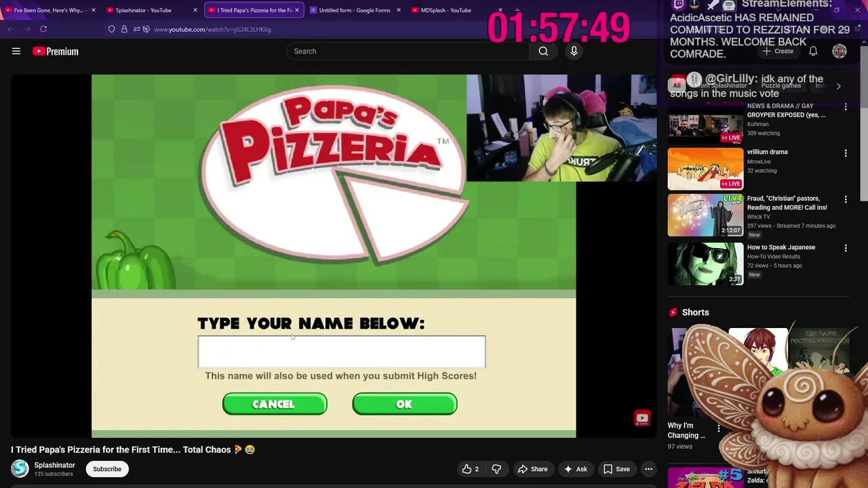The width and height of the screenshot is (868, 488).
Task: Click 'Whick TV' channel name
Action: pyautogui.click(x=759, y=217)
